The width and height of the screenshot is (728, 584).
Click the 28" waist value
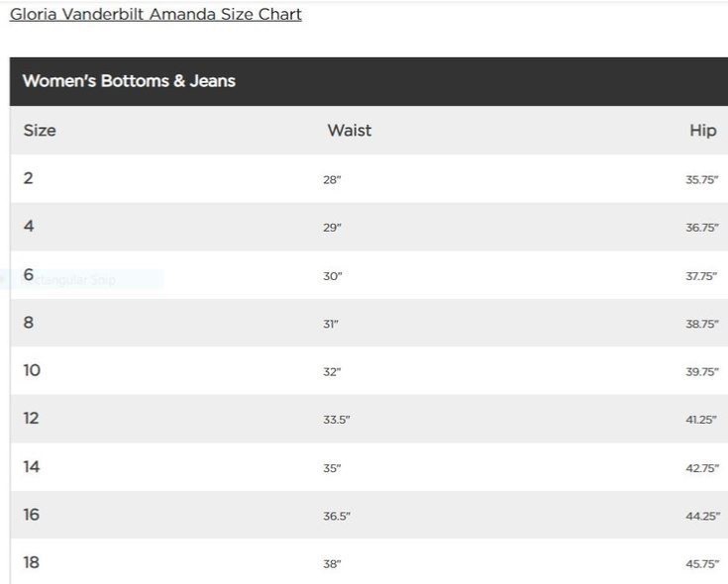coord(332,179)
